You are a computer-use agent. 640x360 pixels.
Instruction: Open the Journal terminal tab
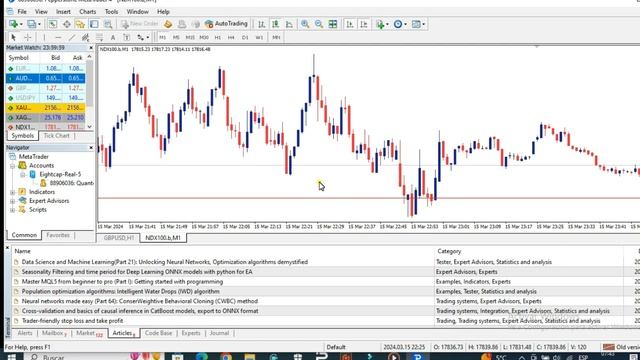219,333
